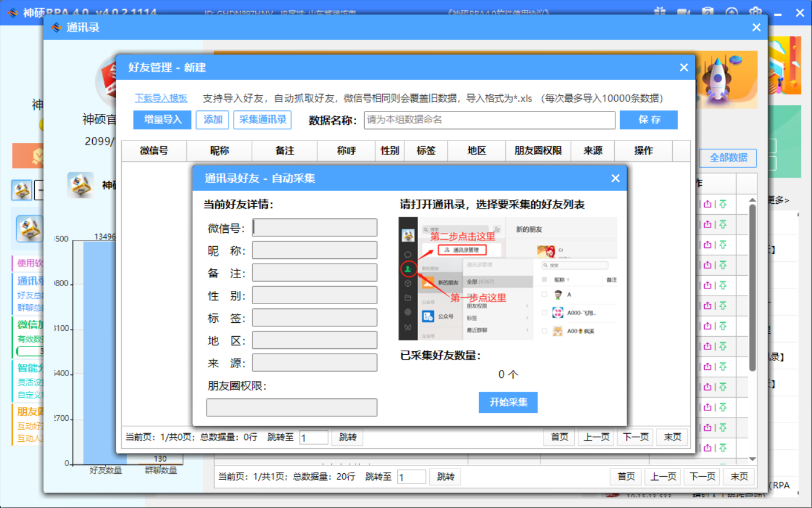Click the 备注 input field
The image size is (812, 508).
(x=315, y=273)
